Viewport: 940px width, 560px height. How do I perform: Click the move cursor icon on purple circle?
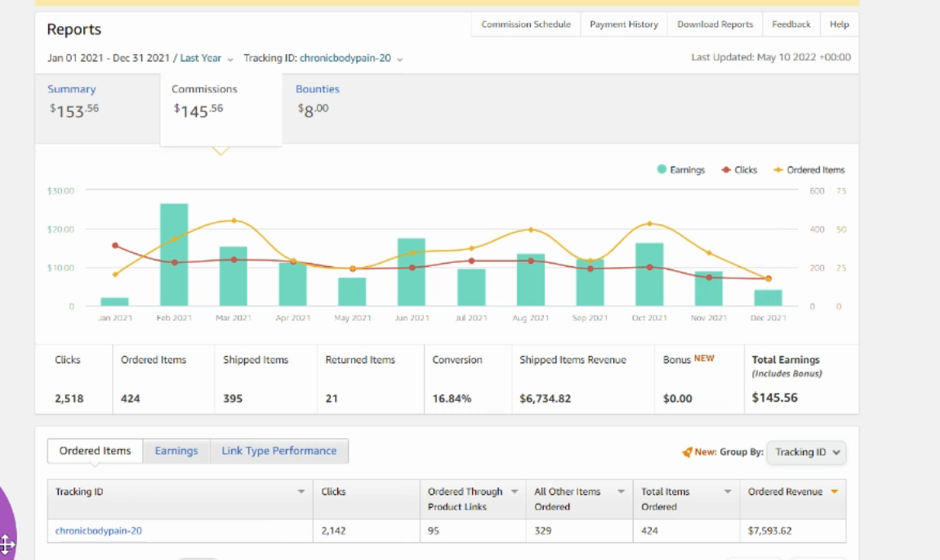coord(6,545)
